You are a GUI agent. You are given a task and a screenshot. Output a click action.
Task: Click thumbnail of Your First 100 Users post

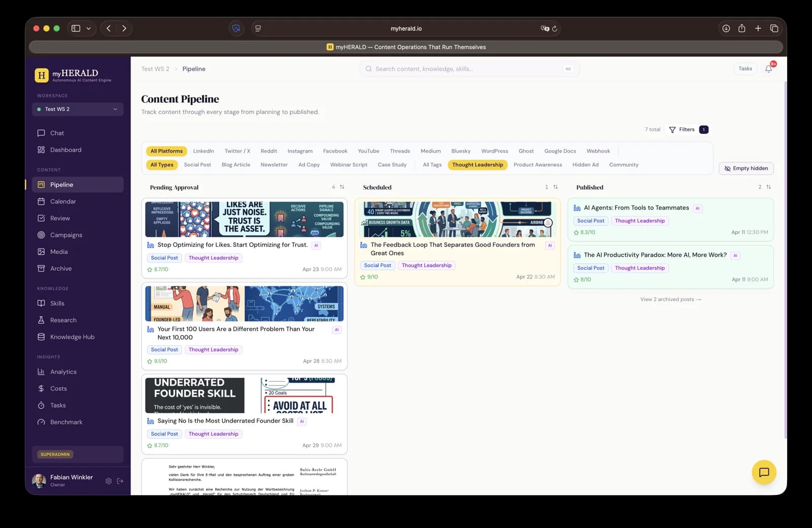point(244,304)
